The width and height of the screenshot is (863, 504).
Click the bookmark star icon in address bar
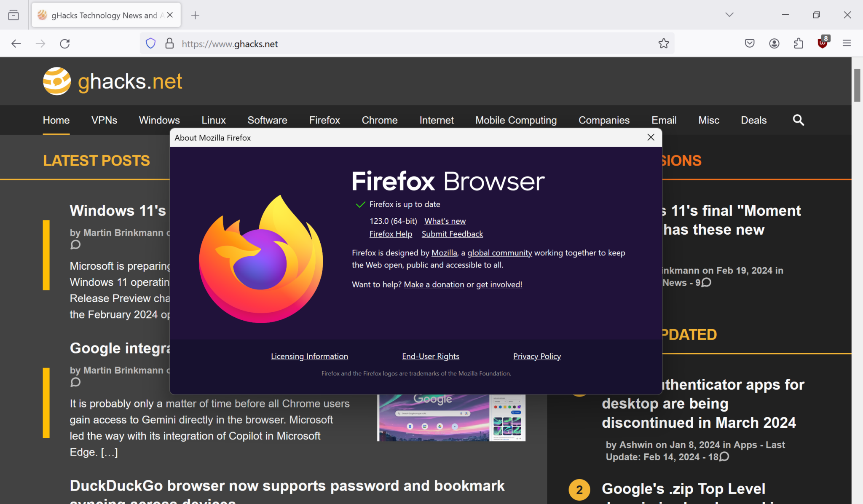[664, 43]
